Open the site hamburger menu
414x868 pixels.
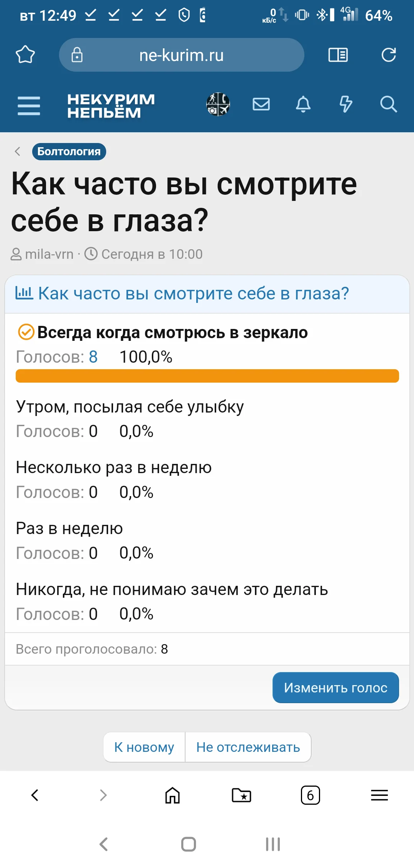click(29, 104)
